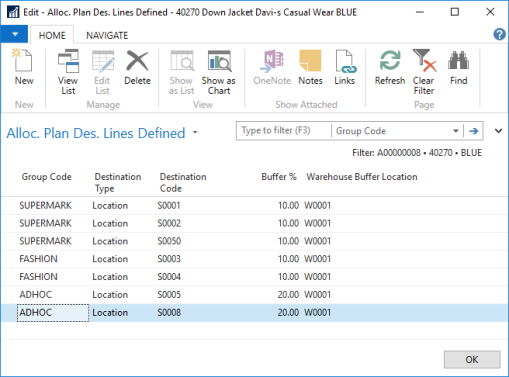Click W0001 warehouse in S0050 row
The width and height of the screenshot is (509, 377).
[x=317, y=241]
